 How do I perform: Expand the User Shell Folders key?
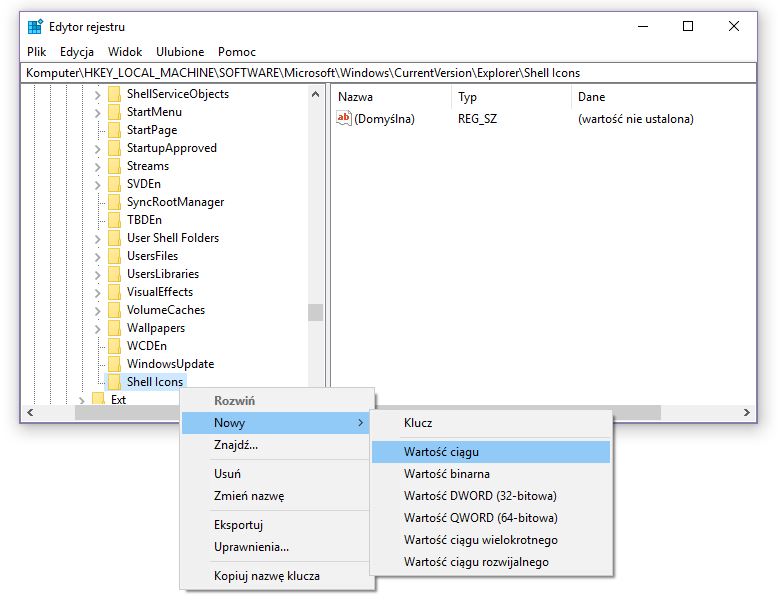[97, 239]
